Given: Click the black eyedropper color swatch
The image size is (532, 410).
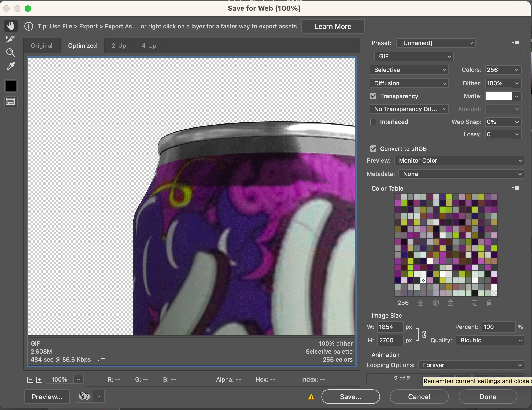Looking at the screenshot, I should (11, 86).
